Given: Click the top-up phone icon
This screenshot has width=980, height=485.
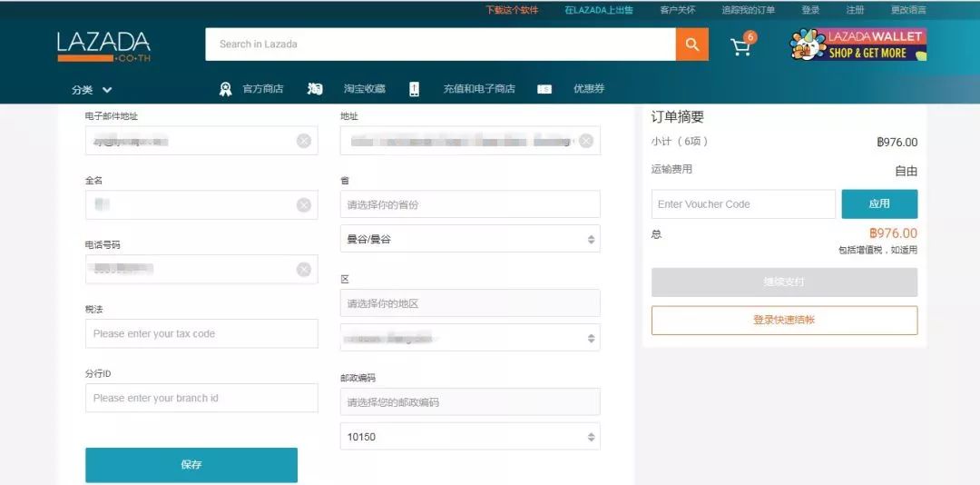Looking at the screenshot, I should pos(415,89).
